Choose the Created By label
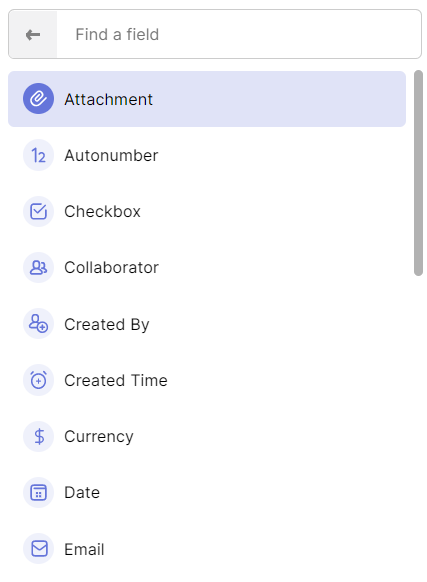The height and width of the screenshot is (582, 427). tap(107, 324)
